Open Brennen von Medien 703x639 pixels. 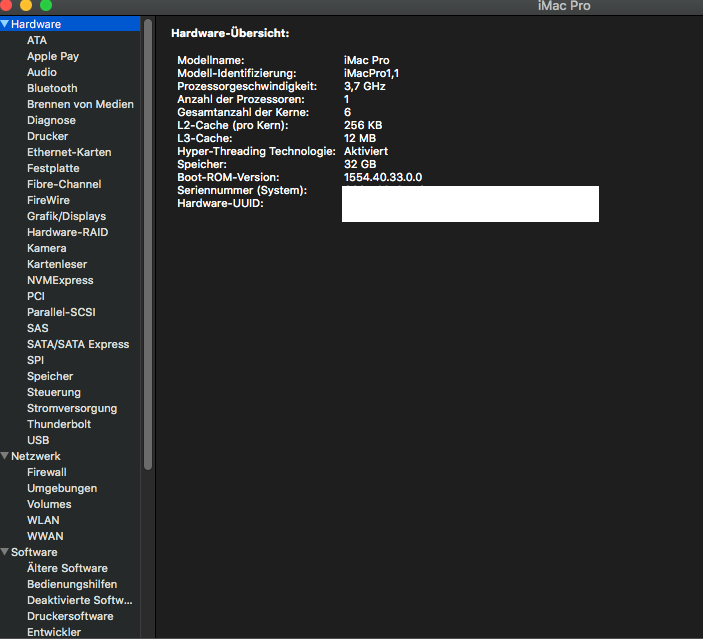pyautogui.click(x=80, y=104)
